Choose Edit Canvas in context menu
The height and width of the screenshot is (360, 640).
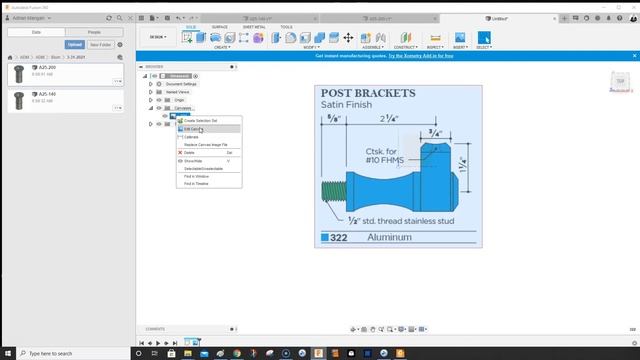pyautogui.click(x=209, y=129)
